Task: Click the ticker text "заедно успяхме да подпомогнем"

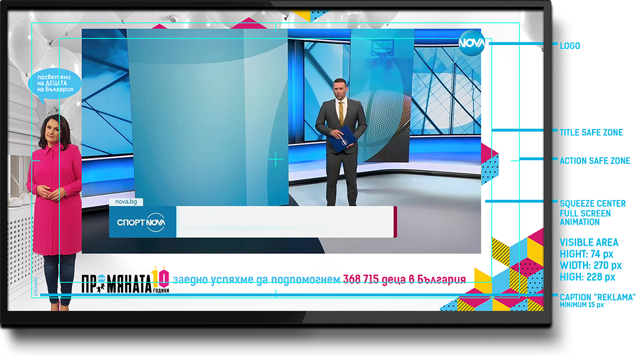Action: tap(256, 279)
